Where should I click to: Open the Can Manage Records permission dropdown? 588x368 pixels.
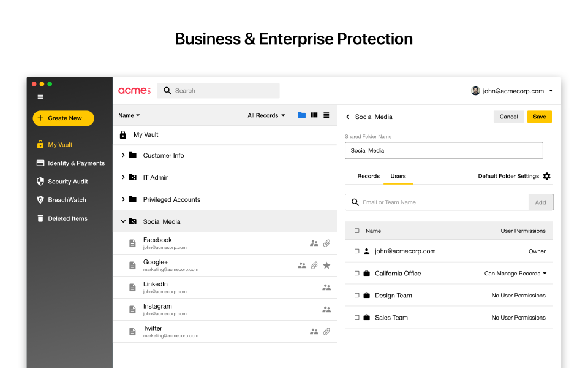point(515,273)
